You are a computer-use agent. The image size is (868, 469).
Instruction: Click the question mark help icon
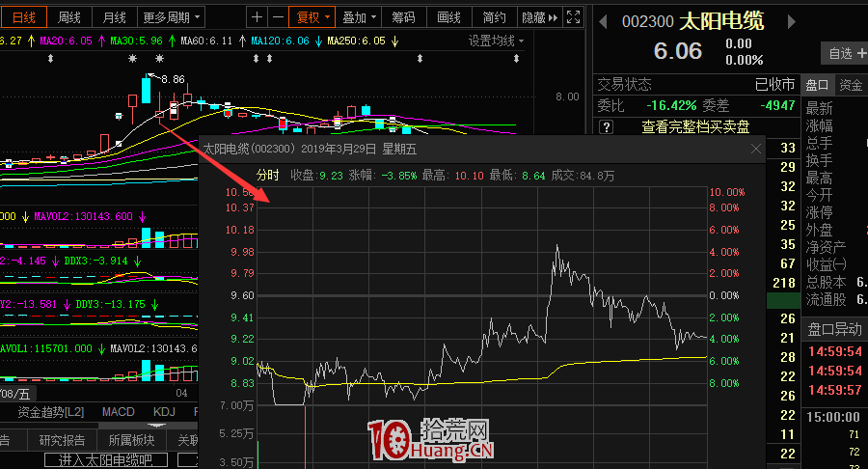(607, 127)
